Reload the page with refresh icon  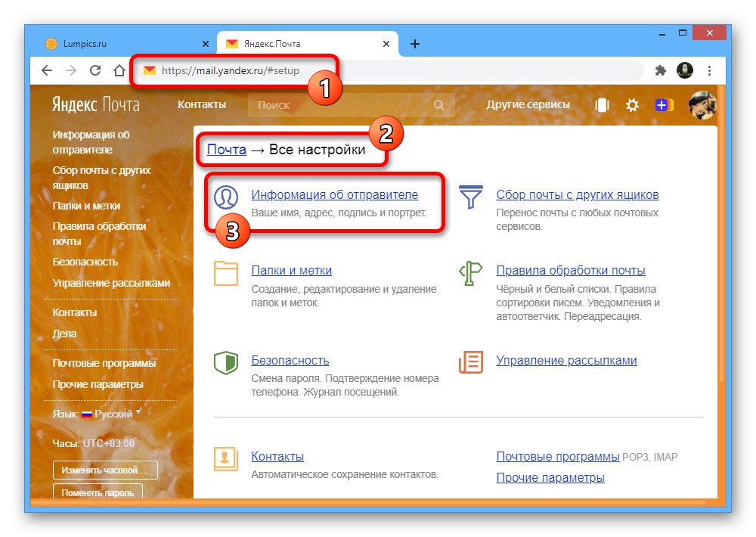95,70
